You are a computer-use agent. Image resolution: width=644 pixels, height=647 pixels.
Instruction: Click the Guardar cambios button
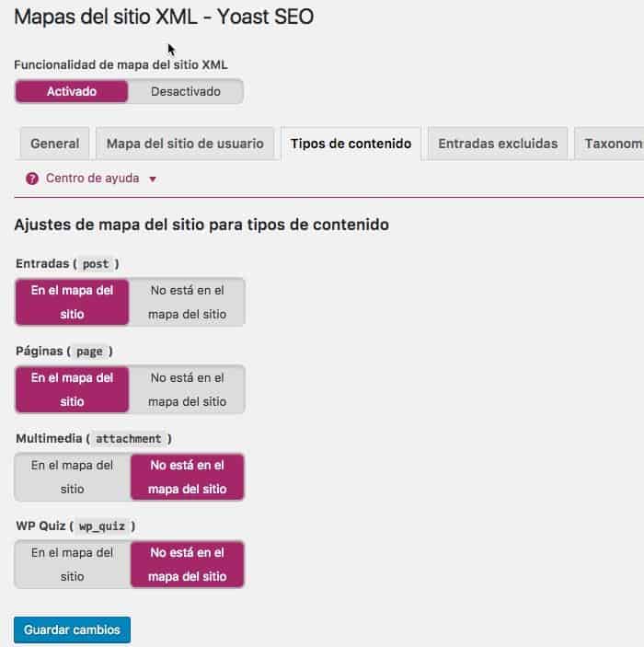pyautogui.click(x=72, y=630)
